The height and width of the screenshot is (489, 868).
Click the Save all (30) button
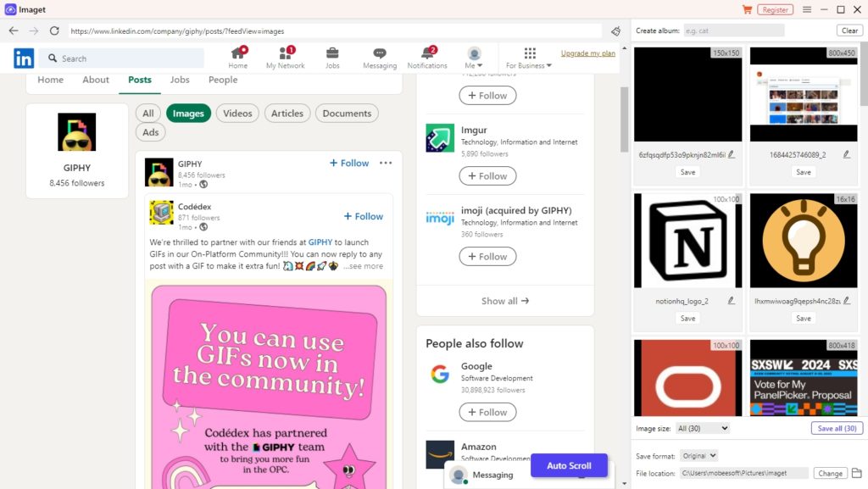pyautogui.click(x=836, y=428)
